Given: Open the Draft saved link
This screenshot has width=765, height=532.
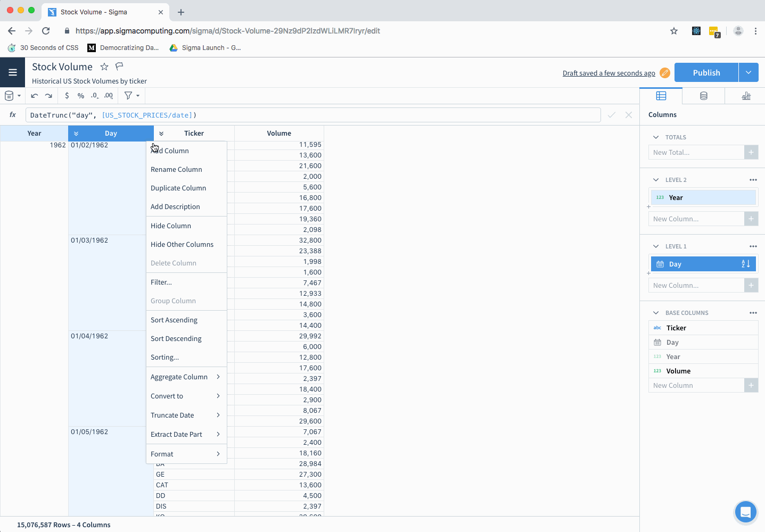Looking at the screenshot, I should [609, 73].
